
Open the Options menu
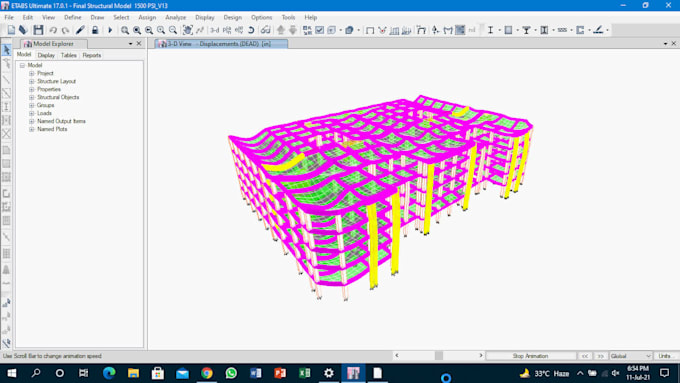(262, 17)
